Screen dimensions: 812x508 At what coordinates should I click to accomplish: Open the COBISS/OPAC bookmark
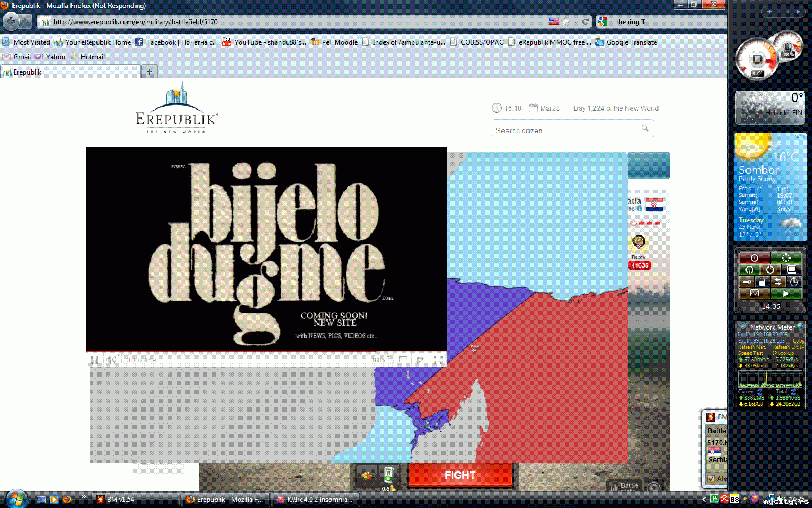click(x=476, y=42)
